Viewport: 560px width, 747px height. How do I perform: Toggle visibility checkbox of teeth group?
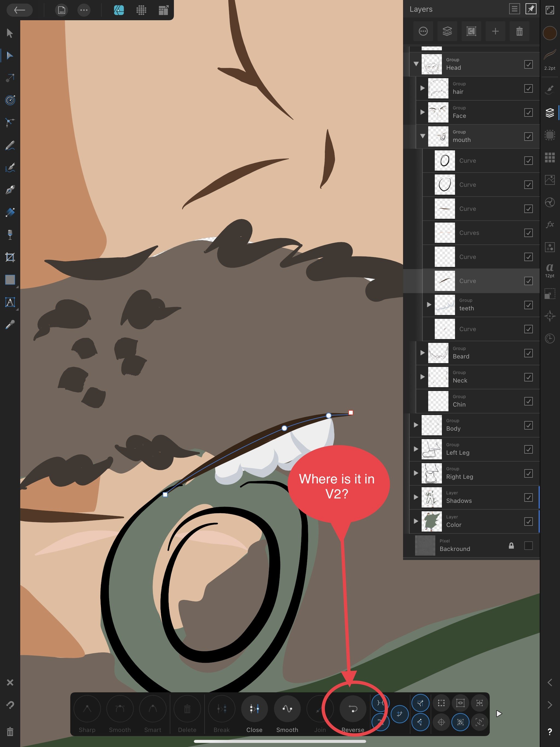coord(528,305)
